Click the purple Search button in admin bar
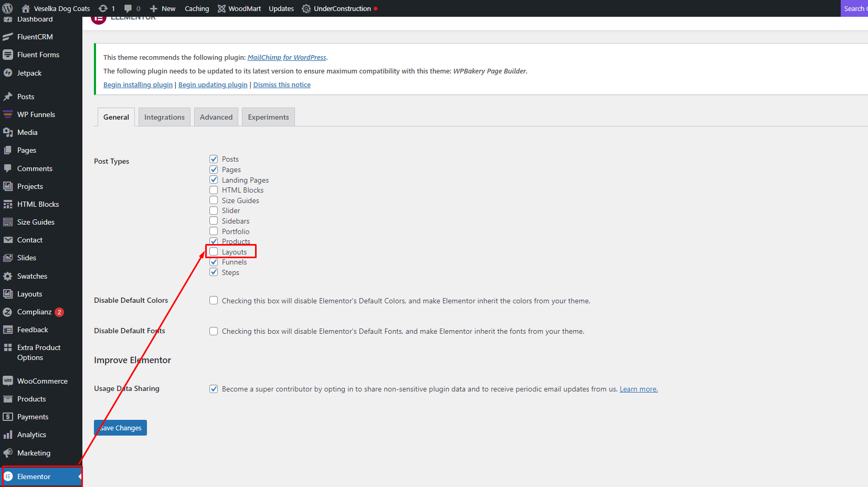 click(x=854, y=8)
